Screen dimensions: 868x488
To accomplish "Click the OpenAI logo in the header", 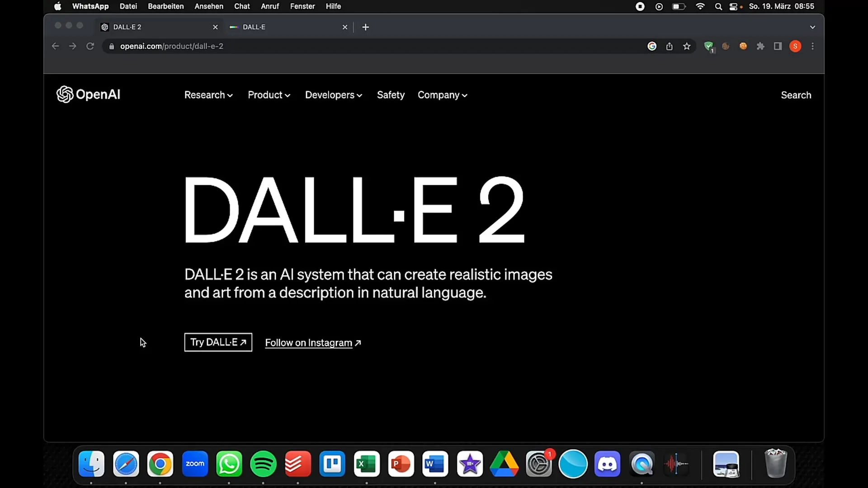I will pyautogui.click(x=88, y=94).
